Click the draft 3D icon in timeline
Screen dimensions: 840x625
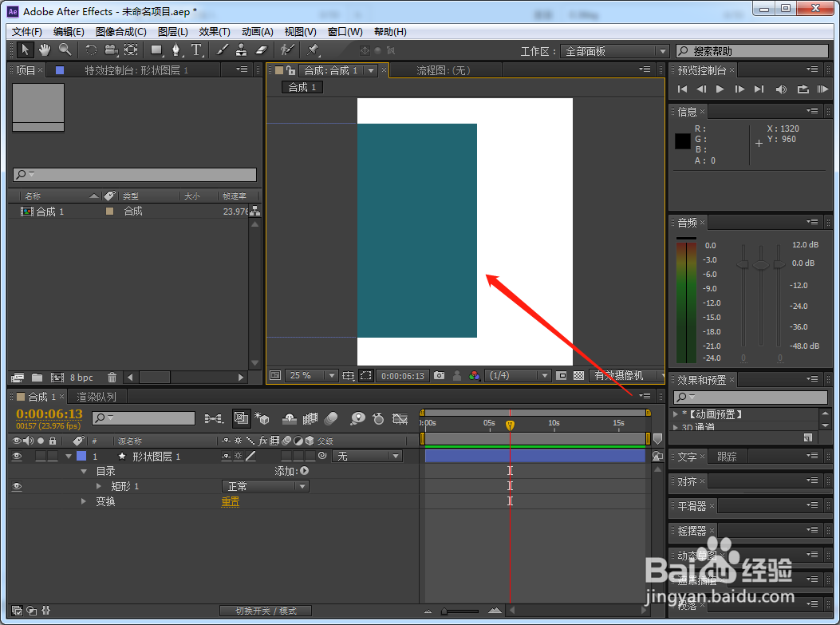click(262, 418)
